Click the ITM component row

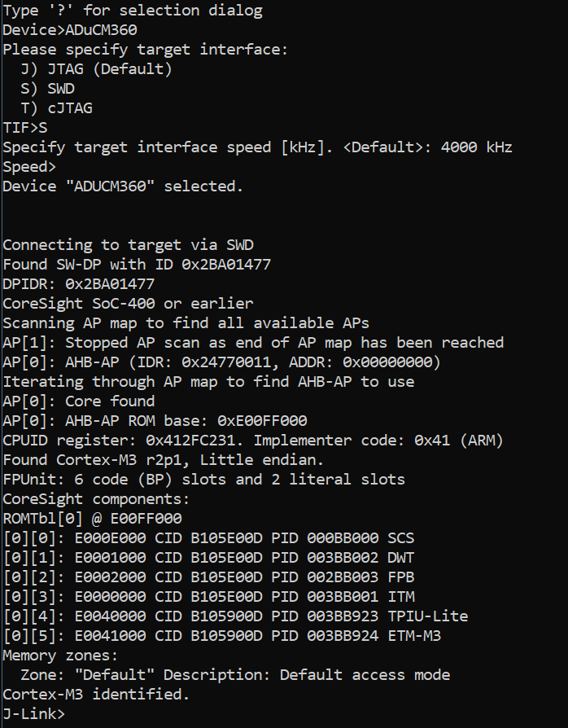coord(208,597)
